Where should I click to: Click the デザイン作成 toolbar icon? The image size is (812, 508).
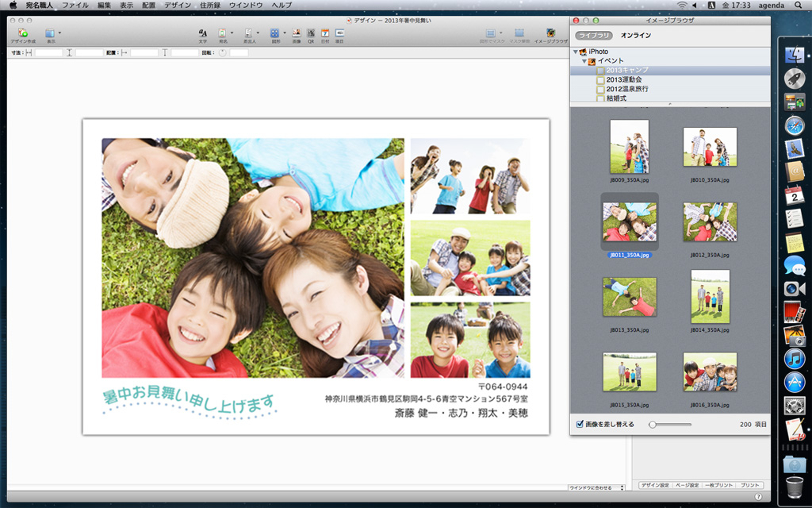click(23, 33)
